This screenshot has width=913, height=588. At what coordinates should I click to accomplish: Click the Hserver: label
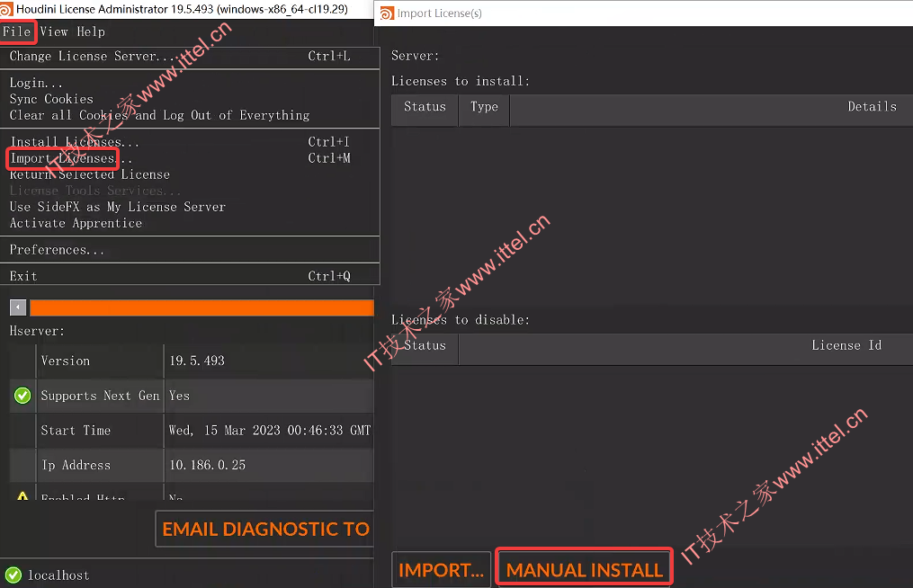(x=37, y=331)
